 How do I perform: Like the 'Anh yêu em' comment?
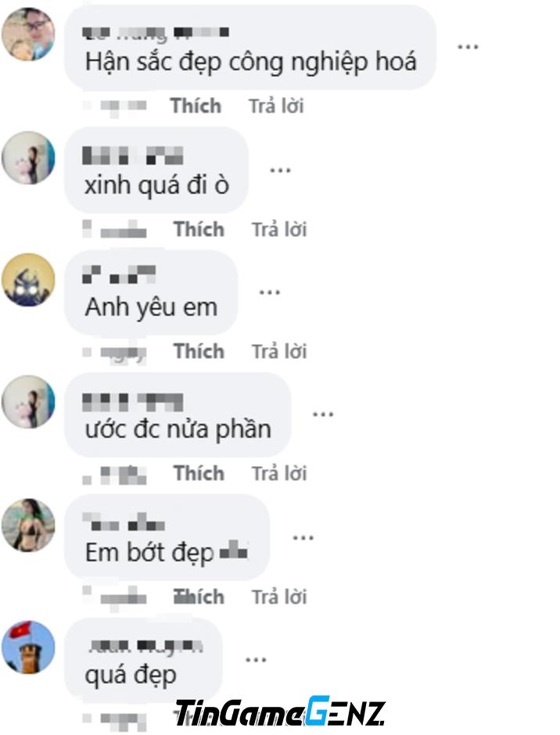pos(199,352)
